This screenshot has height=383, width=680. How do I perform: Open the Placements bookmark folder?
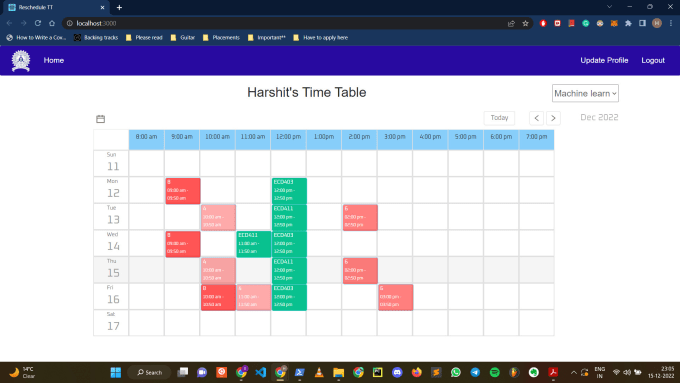point(221,38)
